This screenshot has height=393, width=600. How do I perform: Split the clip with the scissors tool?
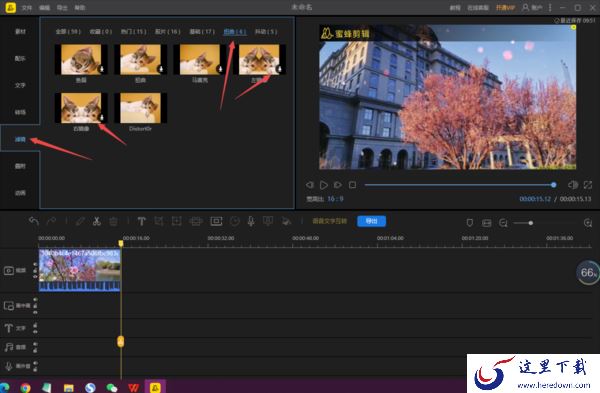point(96,221)
